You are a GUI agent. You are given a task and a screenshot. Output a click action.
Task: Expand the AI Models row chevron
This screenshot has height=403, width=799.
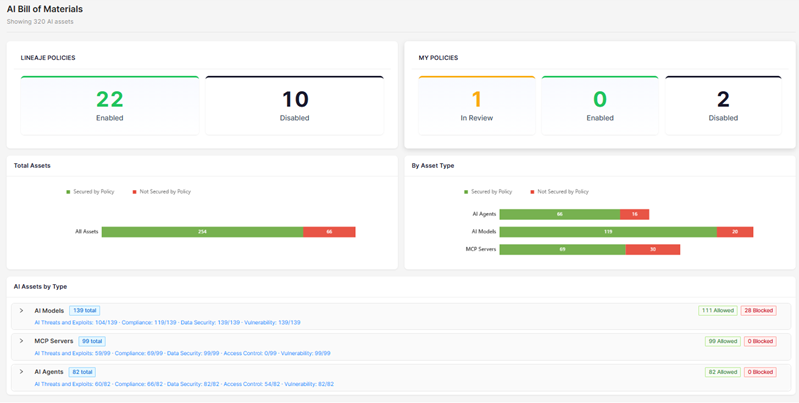click(21, 311)
